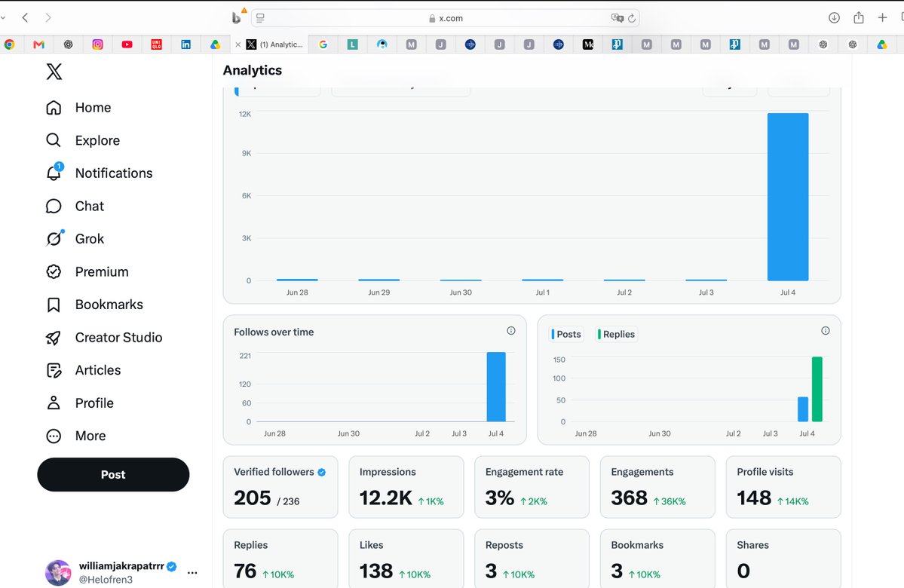This screenshot has height=588, width=904.
Task: Click the browser forward arrow
Action: pos(47,18)
